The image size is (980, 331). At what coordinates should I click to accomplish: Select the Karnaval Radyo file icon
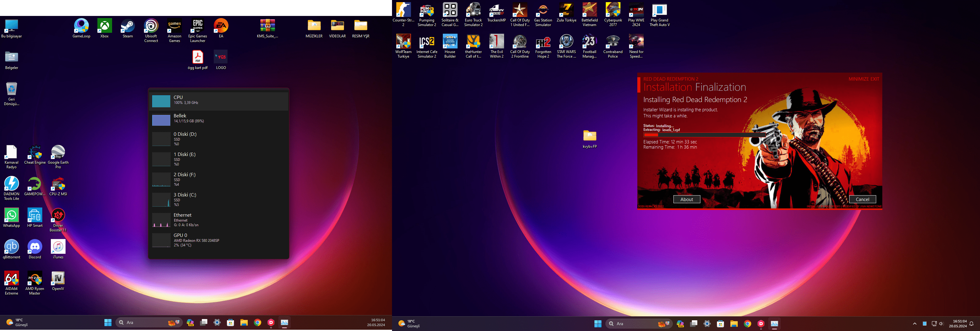[11, 157]
